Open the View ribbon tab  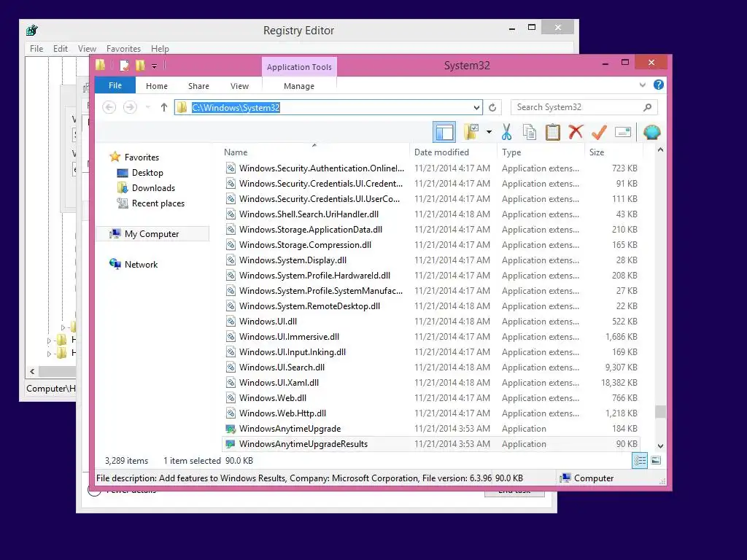point(239,86)
